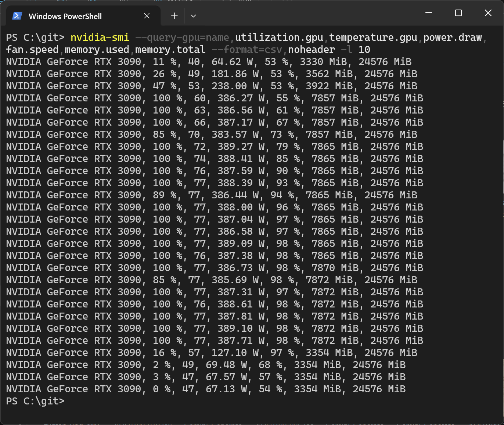Click the 3562 MiB memory used value
The height and width of the screenshot is (425, 504).
click(x=329, y=74)
